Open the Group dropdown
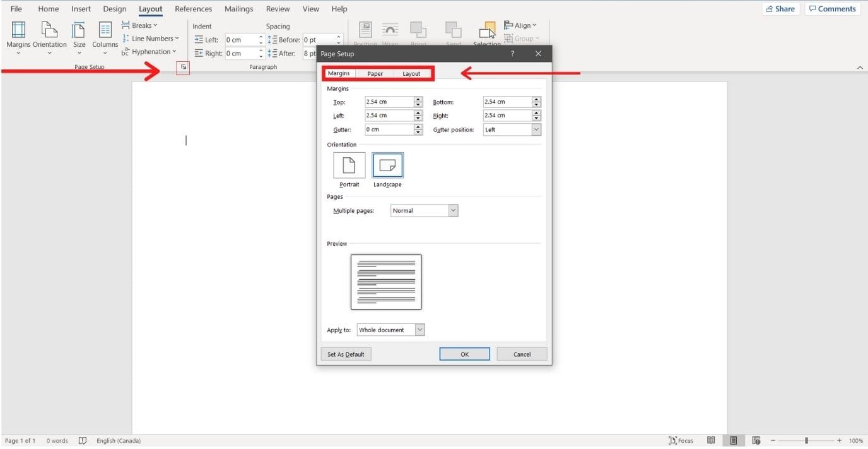 (522, 39)
